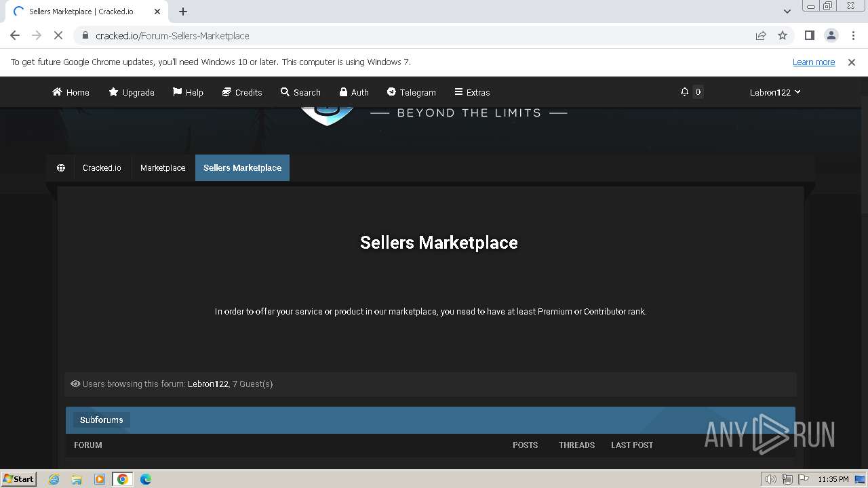Image resolution: width=868 pixels, height=488 pixels.
Task: Open Learn more link
Action: [x=814, y=62]
